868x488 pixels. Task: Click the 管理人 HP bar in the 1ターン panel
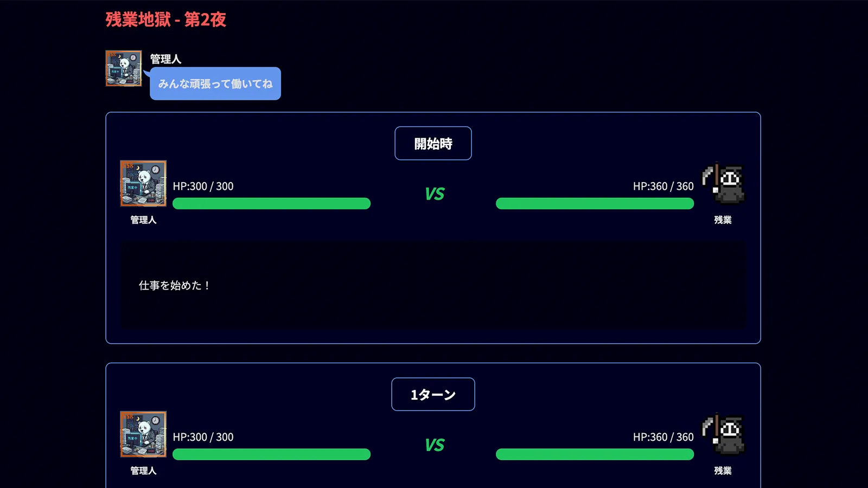[271, 454]
